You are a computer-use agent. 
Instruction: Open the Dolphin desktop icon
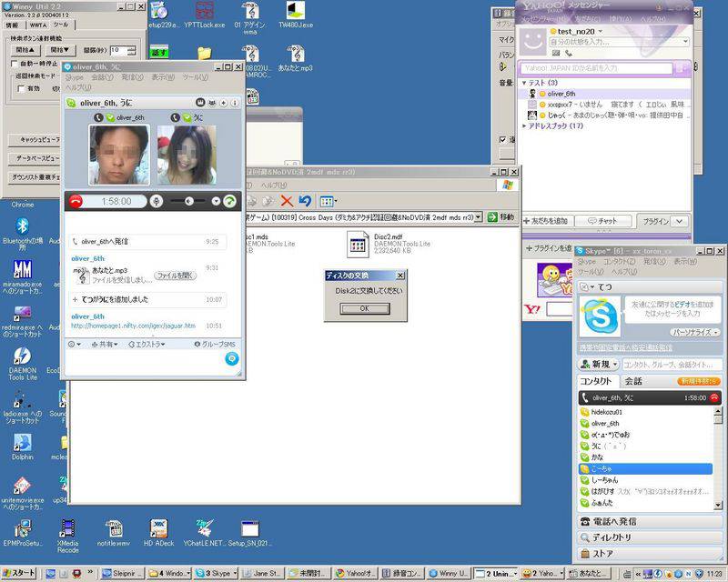(22, 443)
